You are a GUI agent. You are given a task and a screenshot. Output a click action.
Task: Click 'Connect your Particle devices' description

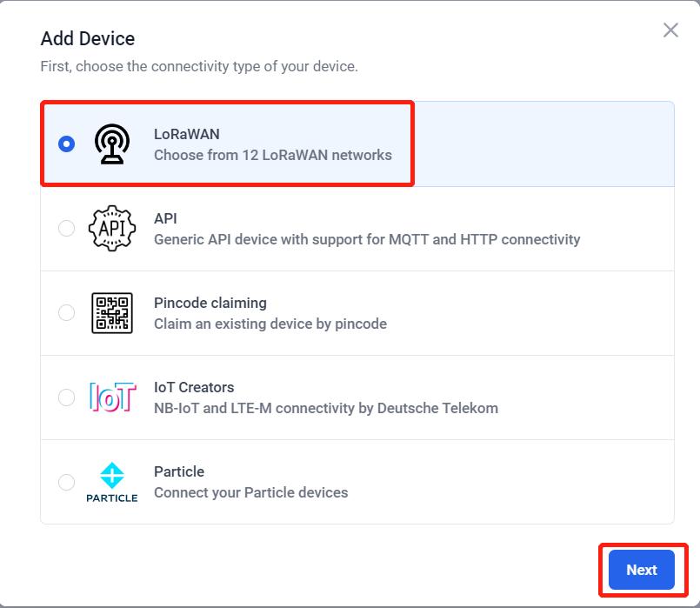(250, 492)
